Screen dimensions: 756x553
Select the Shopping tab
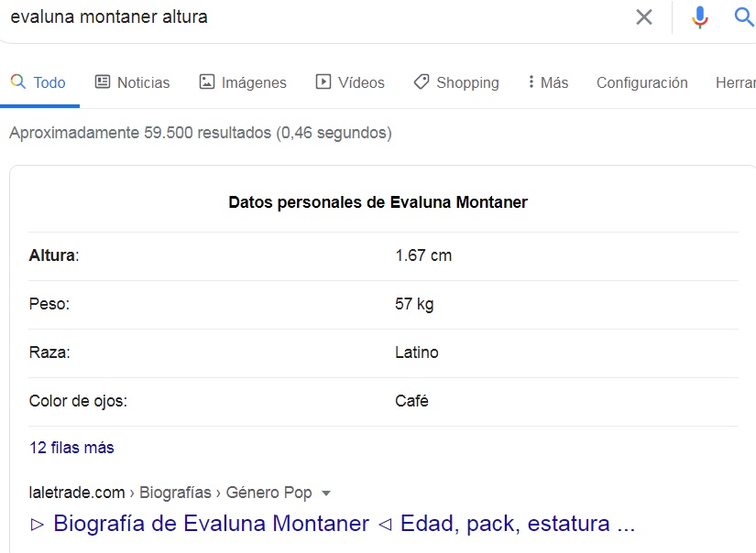pyautogui.click(x=456, y=82)
